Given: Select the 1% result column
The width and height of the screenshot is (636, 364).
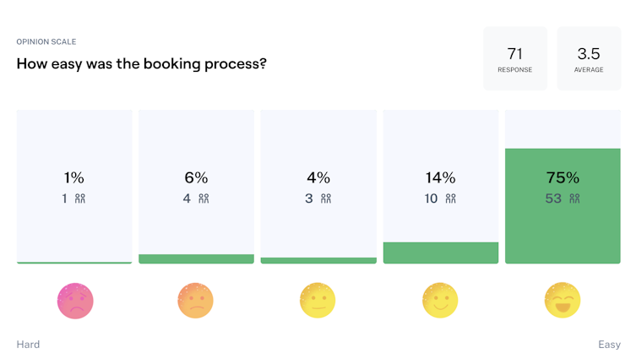Looking at the screenshot, I should tap(74, 187).
